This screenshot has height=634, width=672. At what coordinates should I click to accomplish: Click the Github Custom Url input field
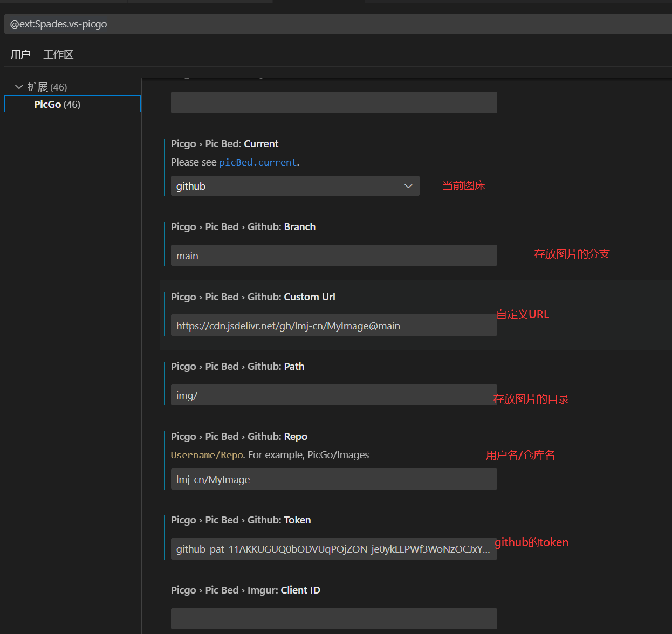(334, 326)
